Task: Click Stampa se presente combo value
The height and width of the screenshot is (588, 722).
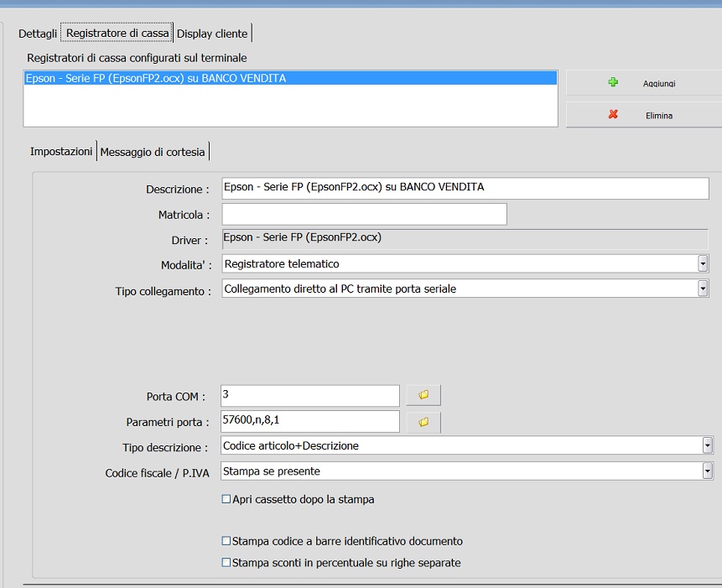Action: coord(271,471)
